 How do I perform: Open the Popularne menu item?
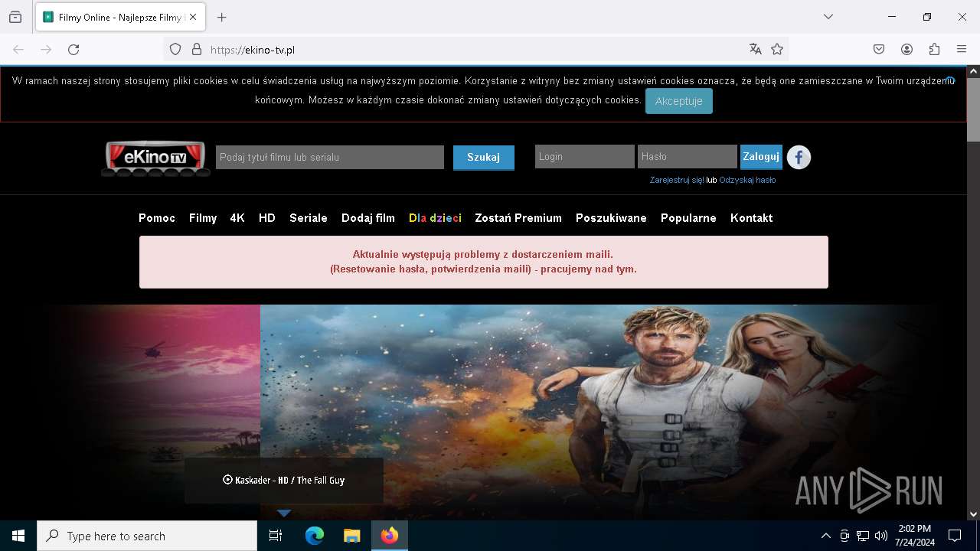coord(688,218)
